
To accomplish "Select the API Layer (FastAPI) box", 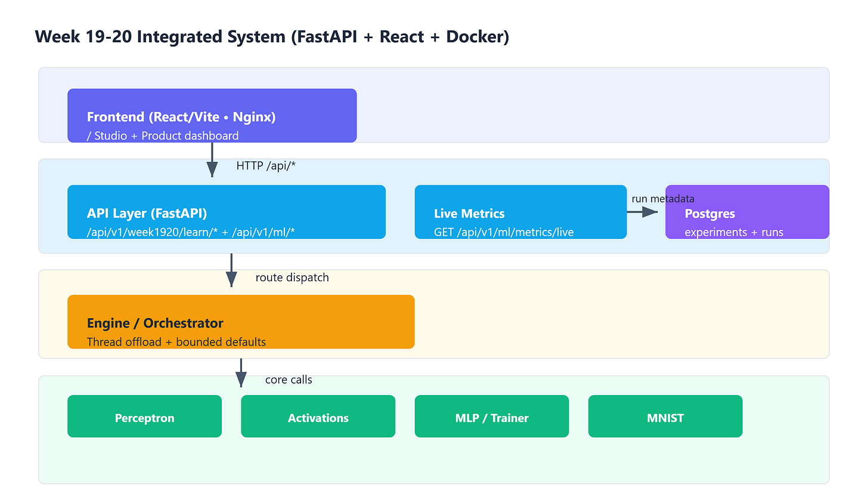I will [x=227, y=212].
